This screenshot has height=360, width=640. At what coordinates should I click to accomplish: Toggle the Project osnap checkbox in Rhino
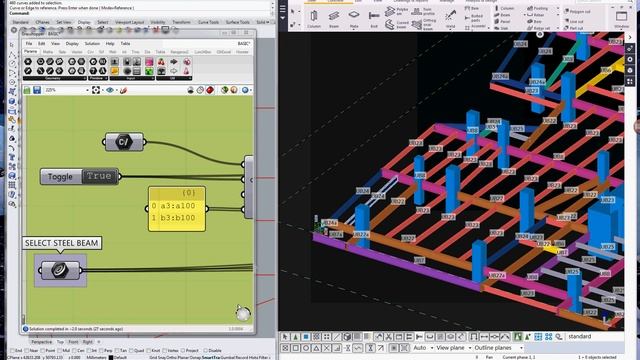[x=183, y=351]
